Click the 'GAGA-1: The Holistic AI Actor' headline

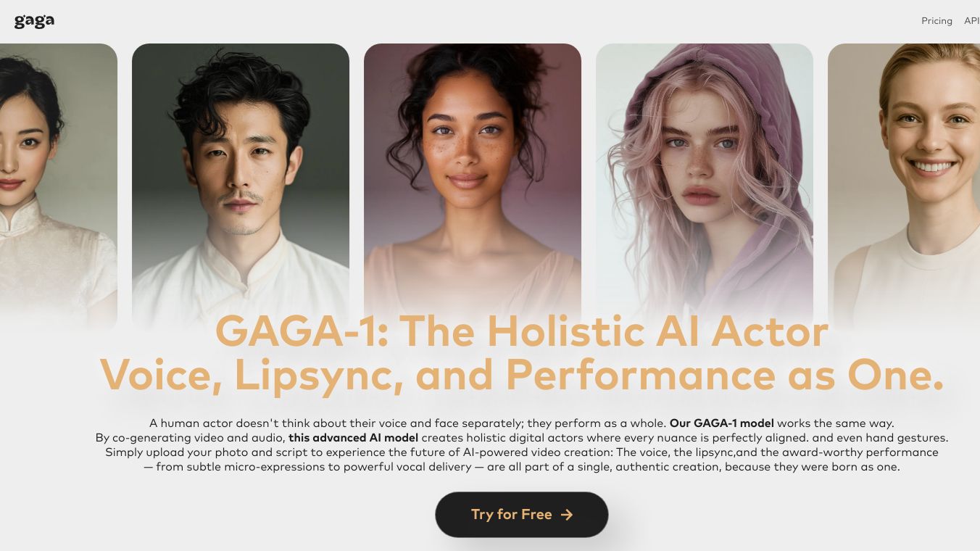pos(522,331)
